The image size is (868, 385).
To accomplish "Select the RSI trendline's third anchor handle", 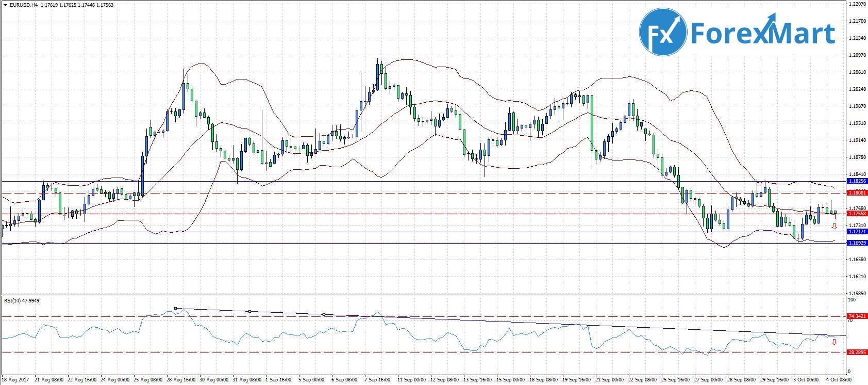I will click(324, 314).
